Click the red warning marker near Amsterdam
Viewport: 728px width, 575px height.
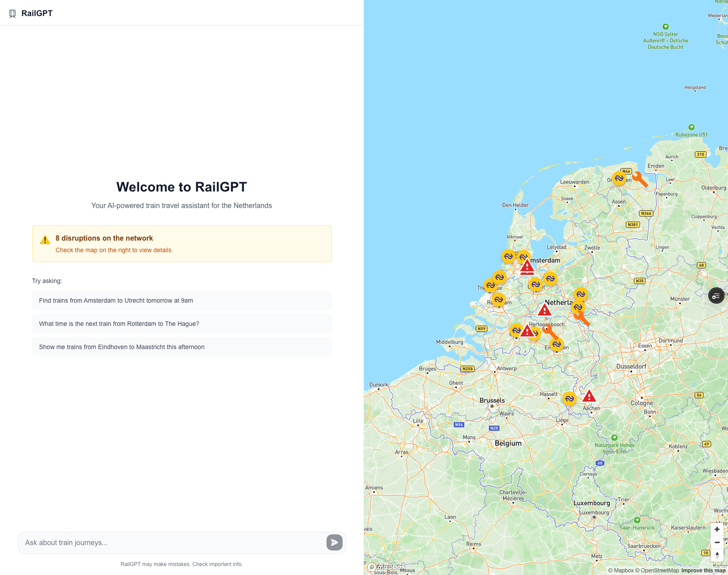[527, 267]
